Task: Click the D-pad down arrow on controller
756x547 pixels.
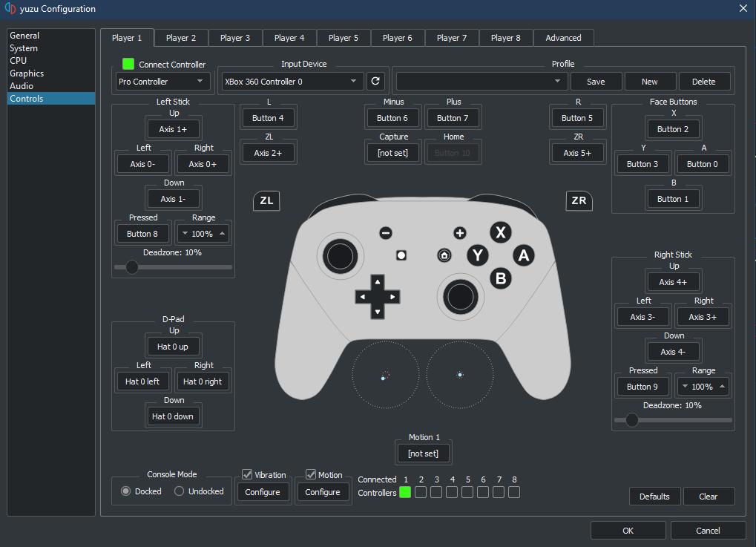Action: click(x=378, y=312)
